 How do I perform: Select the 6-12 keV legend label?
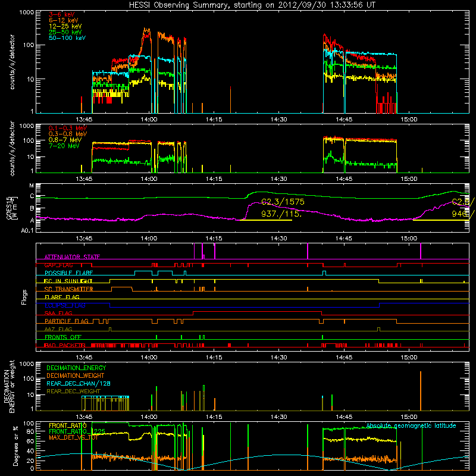pos(64,20)
